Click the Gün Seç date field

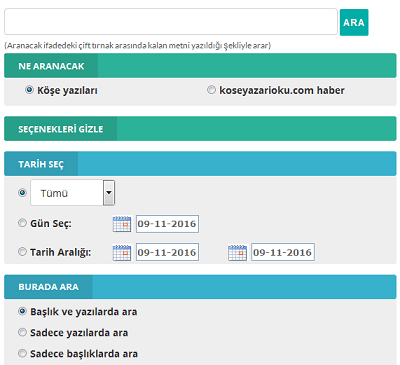pyautogui.click(x=167, y=224)
